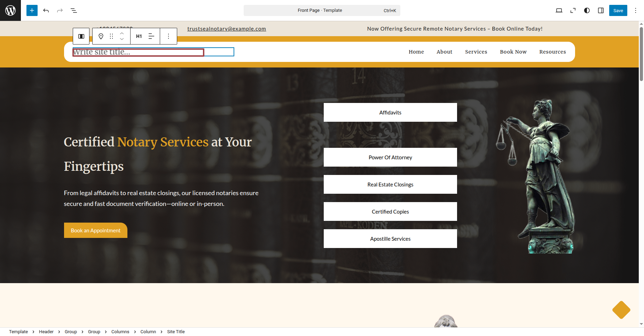
Task: Click the block inserter plus button
Action: tap(32, 10)
